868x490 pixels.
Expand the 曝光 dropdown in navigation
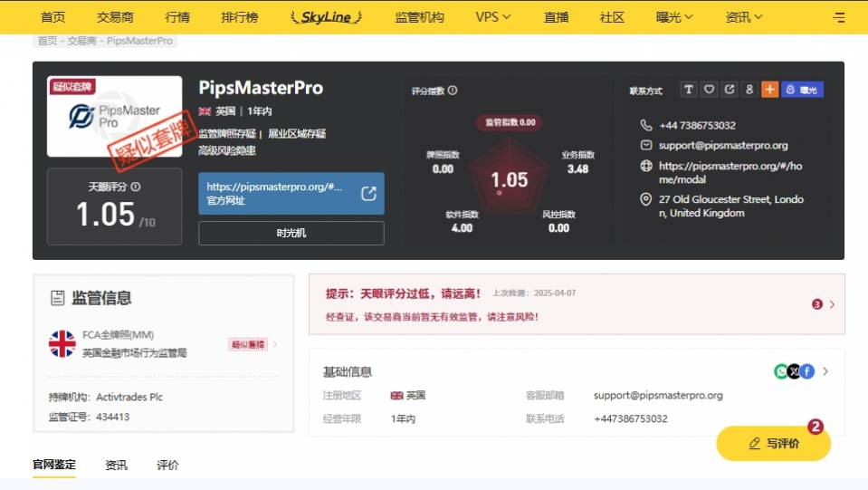(674, 17)
